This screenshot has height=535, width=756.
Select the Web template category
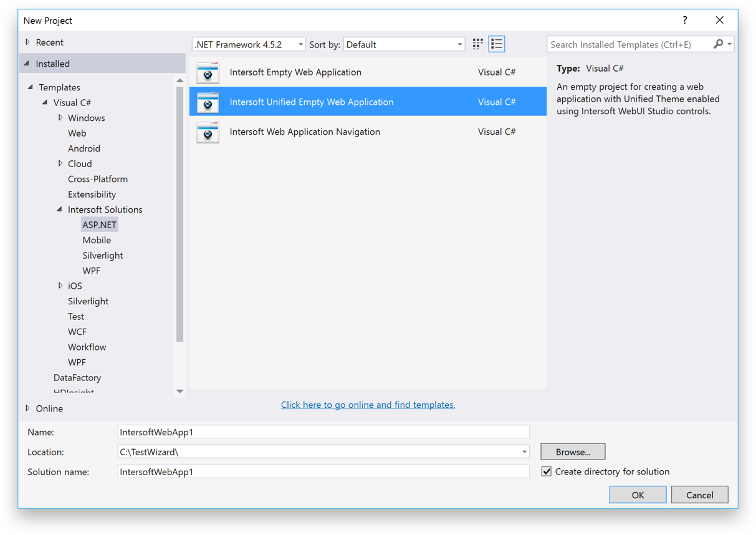point(77,133)
